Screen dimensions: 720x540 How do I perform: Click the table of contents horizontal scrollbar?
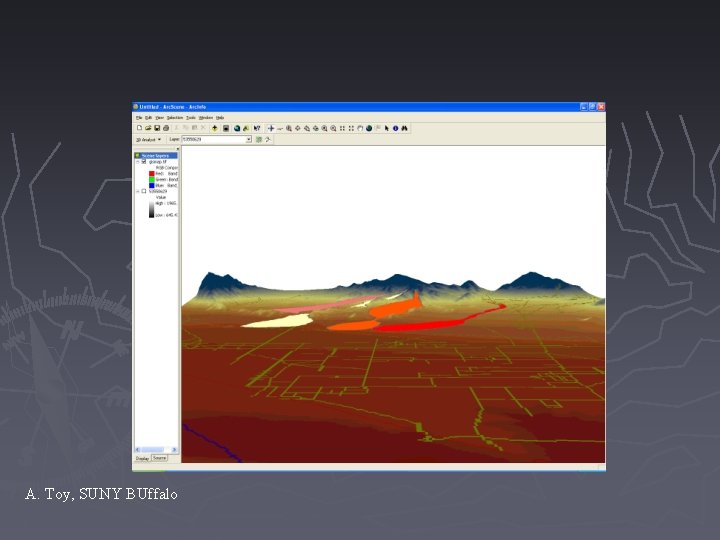pos(156,450)
